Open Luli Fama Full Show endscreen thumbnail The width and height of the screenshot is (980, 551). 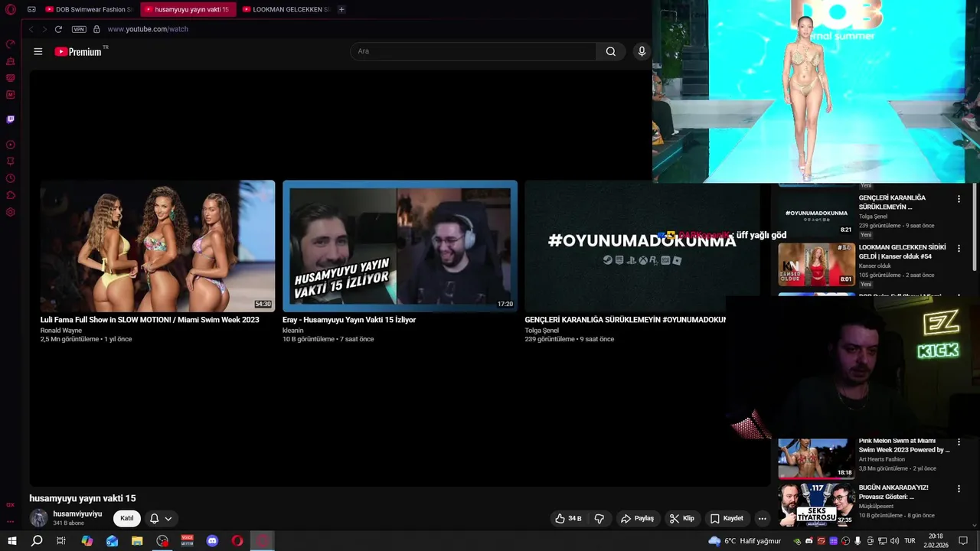158,246
